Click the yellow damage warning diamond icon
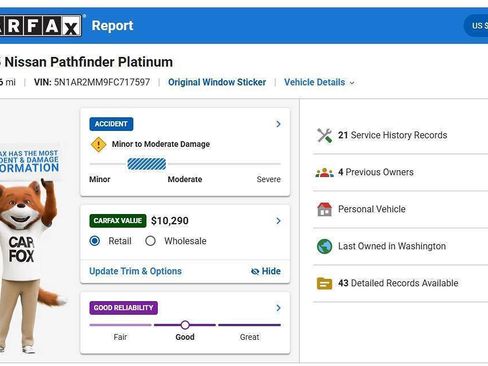The image size is (488, 366). point(99,144)
